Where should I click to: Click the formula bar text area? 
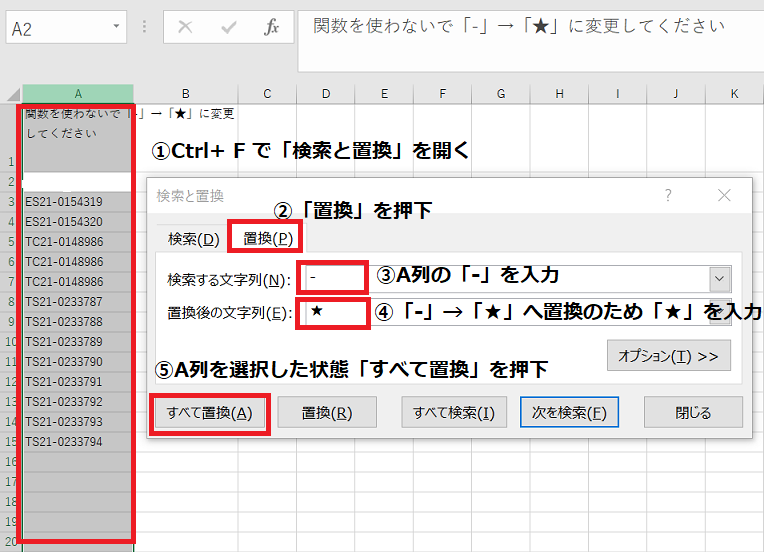tap(531, 41)
